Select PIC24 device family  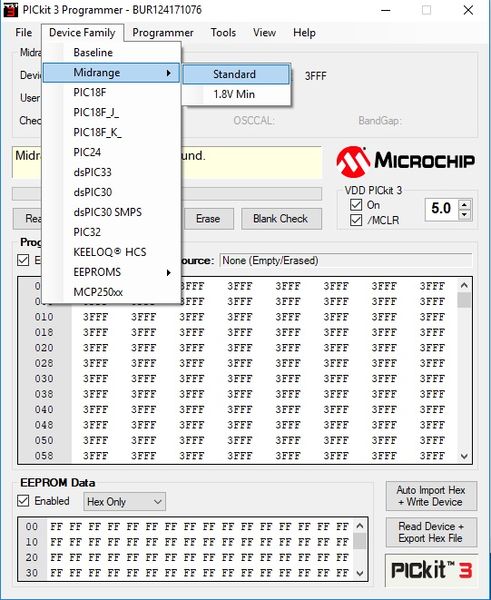pyautogui.click(x=111, y=152)
